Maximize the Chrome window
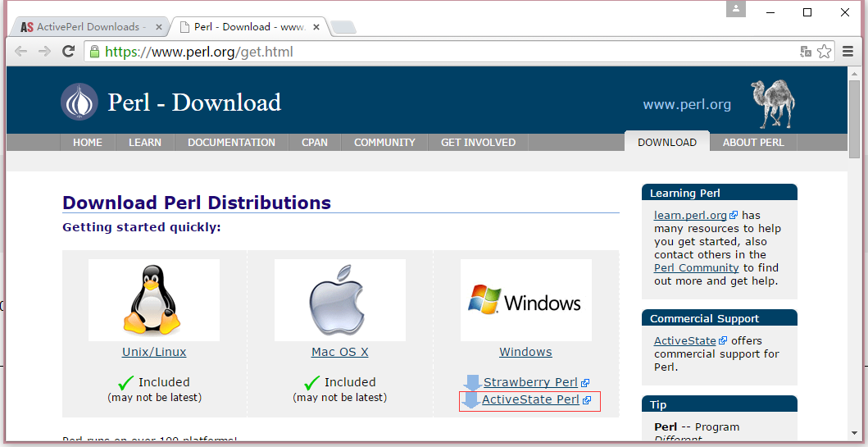This screenshot has width=868, height=447. [x=807, y=12]
